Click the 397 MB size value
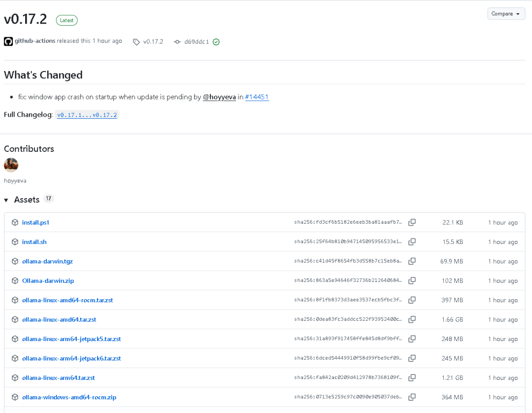The width and height of the screenshot is (532, 413). coord(452,300)
